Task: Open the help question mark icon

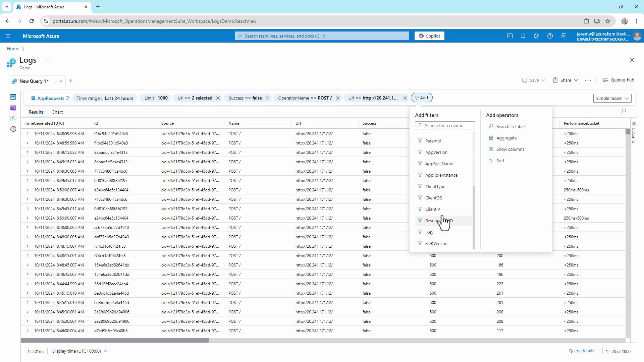Action: coord(550,36)
